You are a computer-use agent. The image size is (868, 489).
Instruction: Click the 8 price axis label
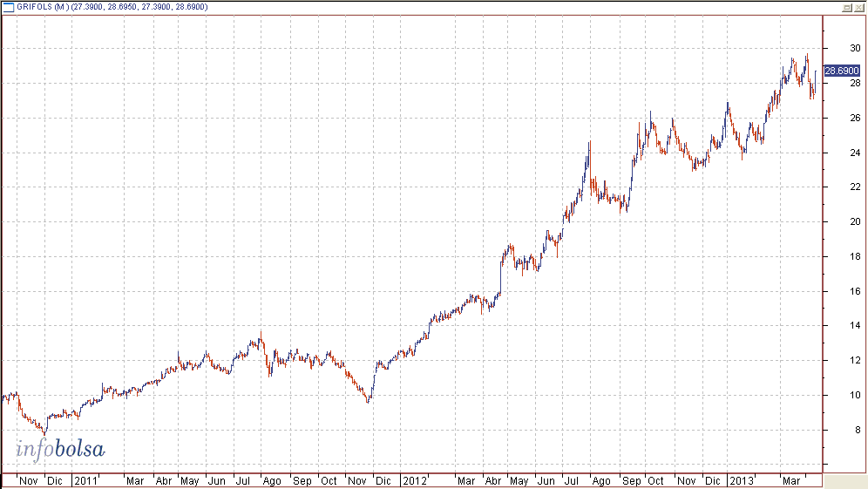[858, 430]
